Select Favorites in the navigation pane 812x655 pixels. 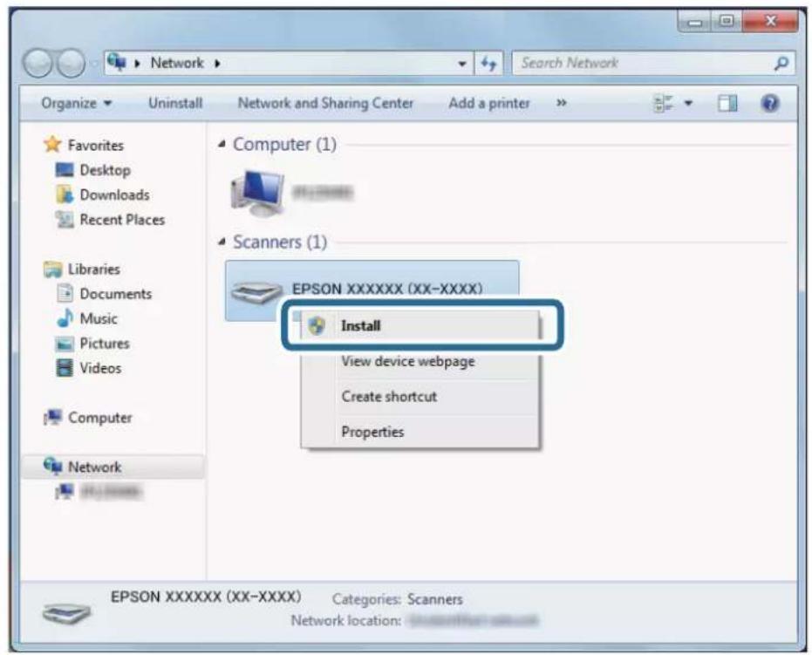coord(95,145)
